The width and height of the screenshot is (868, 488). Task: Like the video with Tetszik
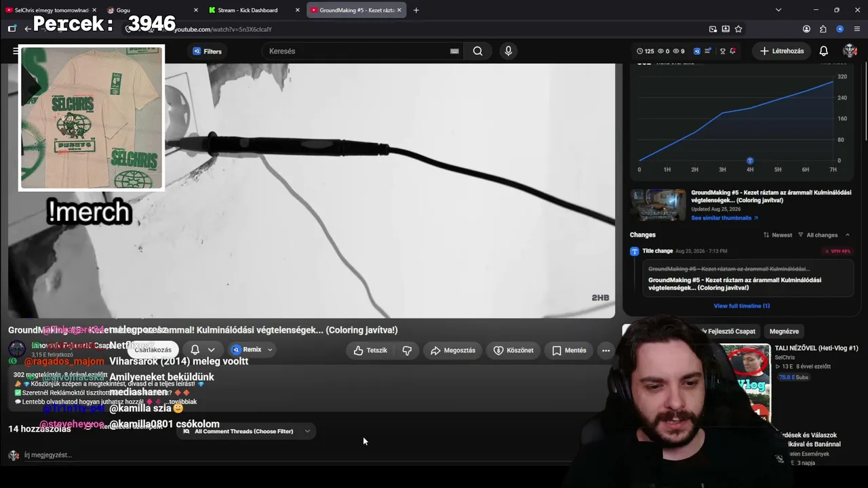tap(370, 350)
